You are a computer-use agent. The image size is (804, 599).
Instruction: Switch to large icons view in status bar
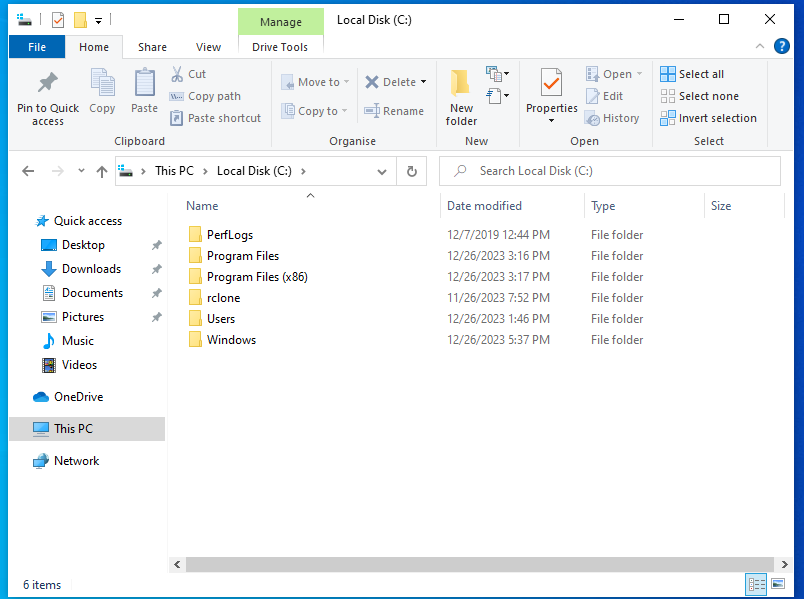(x=778, y=584)
